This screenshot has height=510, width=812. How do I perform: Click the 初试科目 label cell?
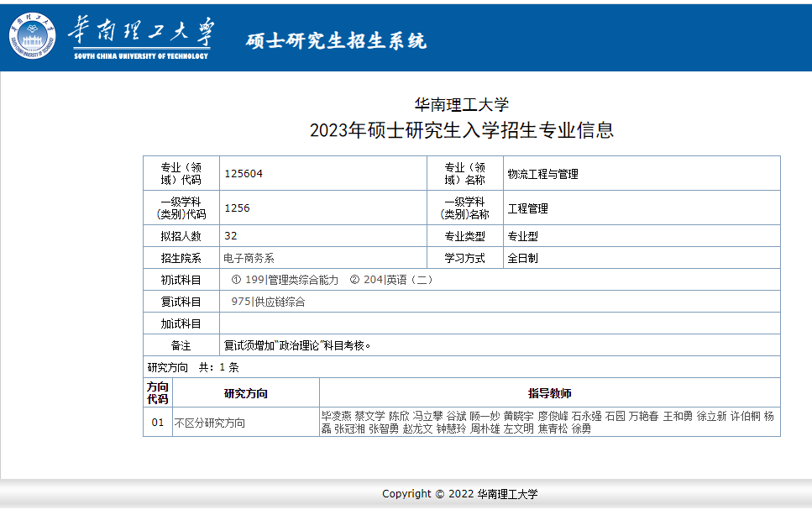click(x=181, y=280)
